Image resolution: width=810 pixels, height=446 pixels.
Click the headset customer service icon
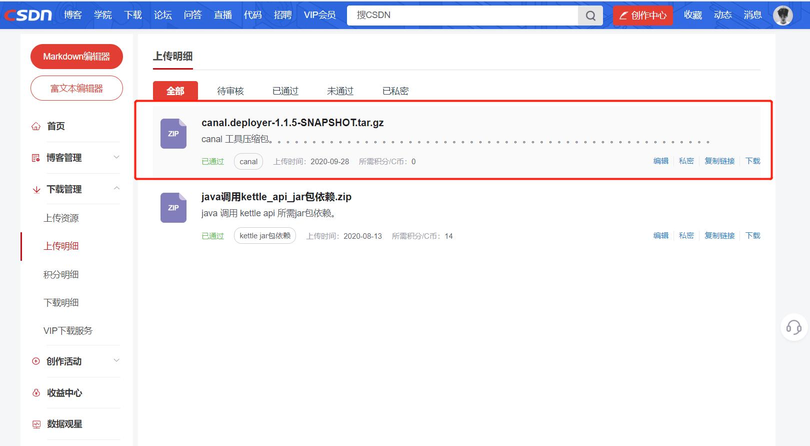click(794, 327)
